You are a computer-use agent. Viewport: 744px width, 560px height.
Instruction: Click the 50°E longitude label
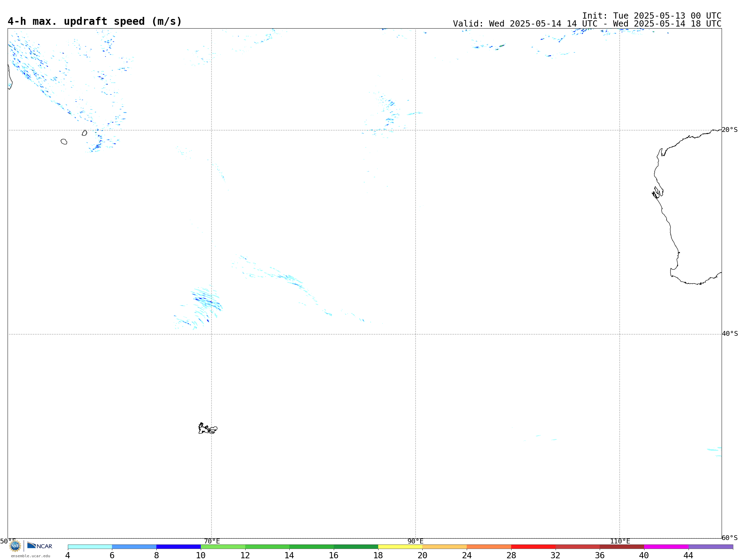(8, 541)
